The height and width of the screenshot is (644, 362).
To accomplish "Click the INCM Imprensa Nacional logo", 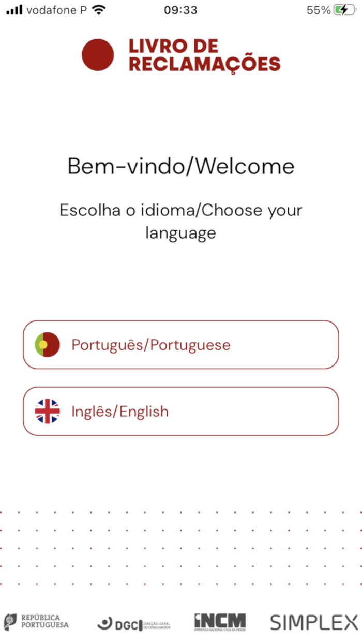I will coord(219,621).
